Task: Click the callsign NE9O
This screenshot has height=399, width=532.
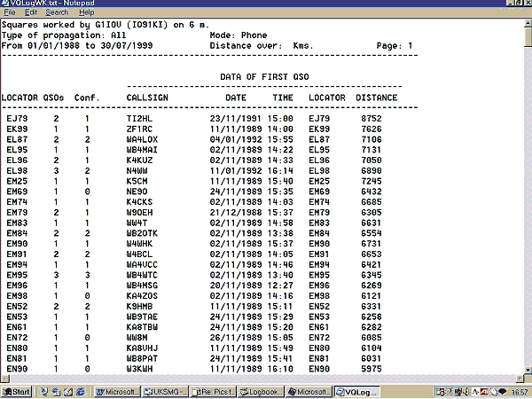Action: tap(137, 192)
